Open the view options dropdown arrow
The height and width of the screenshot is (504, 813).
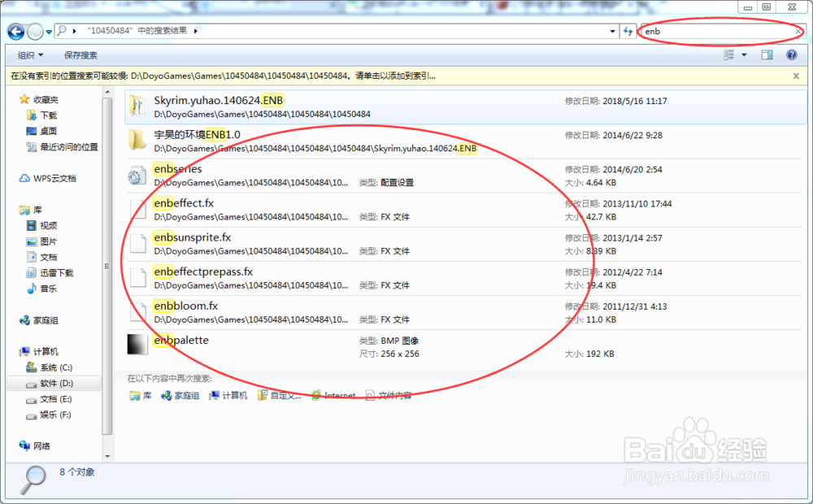(744, 54)
